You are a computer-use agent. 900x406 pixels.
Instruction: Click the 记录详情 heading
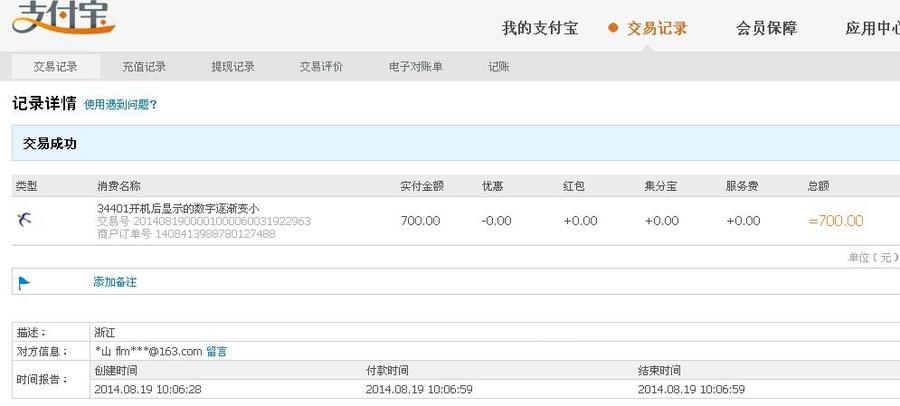pyautogui.click(x=44, y=104)
